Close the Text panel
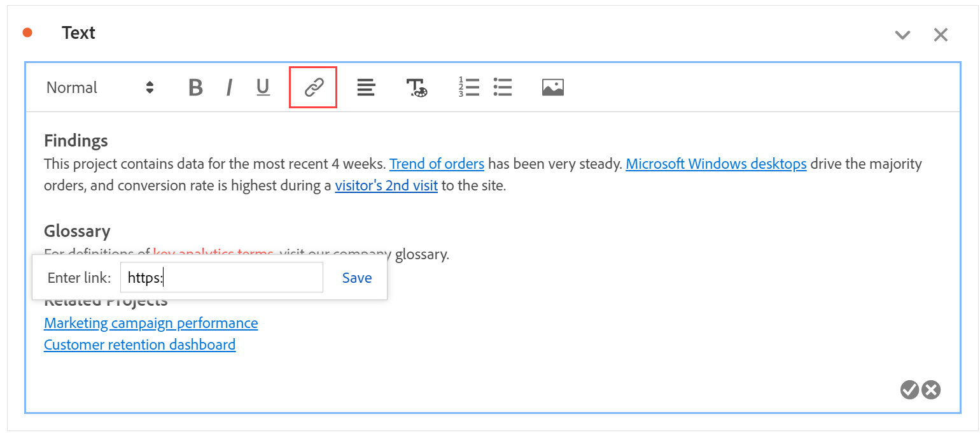The image size is (980, 435). click(x=941, y=35)
